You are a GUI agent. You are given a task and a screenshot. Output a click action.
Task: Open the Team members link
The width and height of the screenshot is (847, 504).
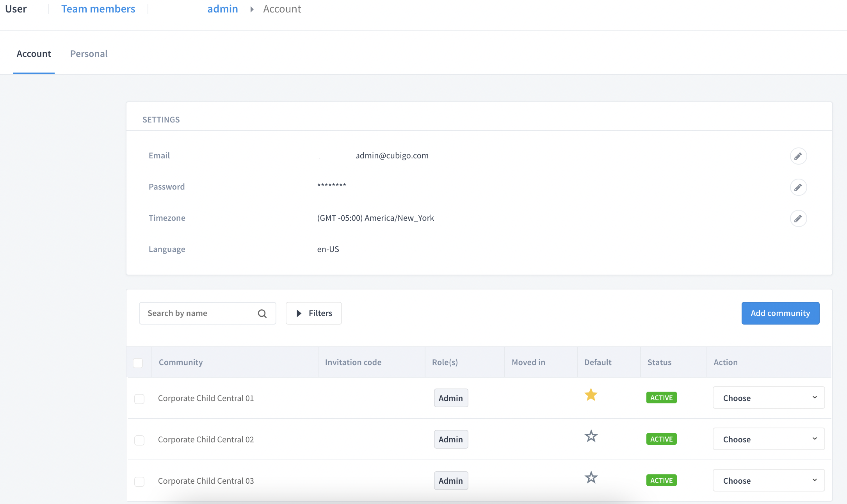tap(98, 9)
